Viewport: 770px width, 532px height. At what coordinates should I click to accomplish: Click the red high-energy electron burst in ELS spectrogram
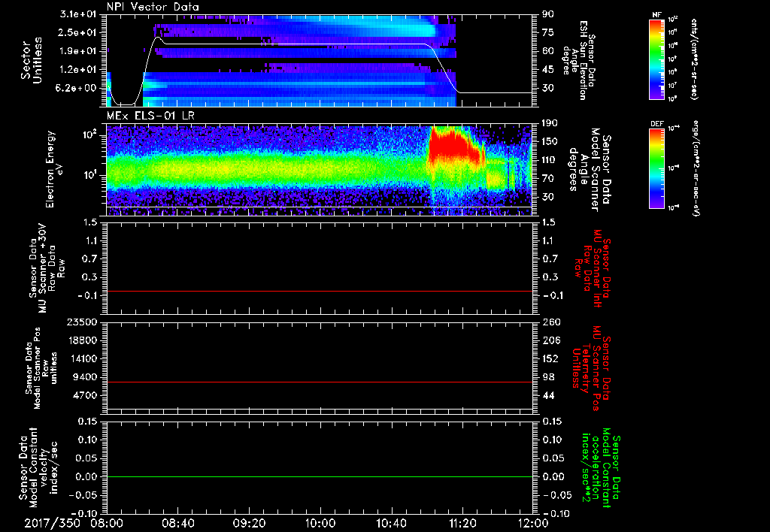pyautogui.click(x=451, y=147)
